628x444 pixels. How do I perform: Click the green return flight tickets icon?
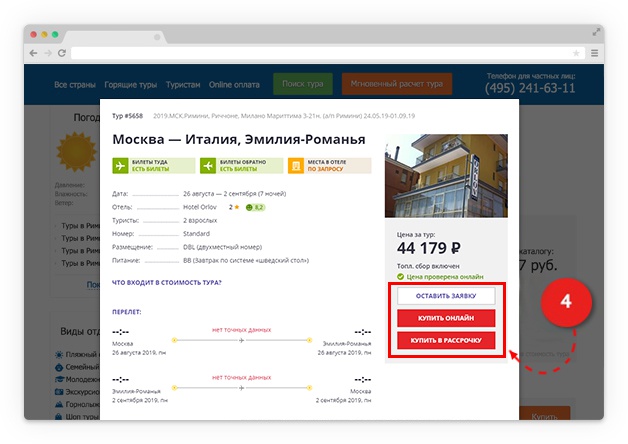coord(208,166)
